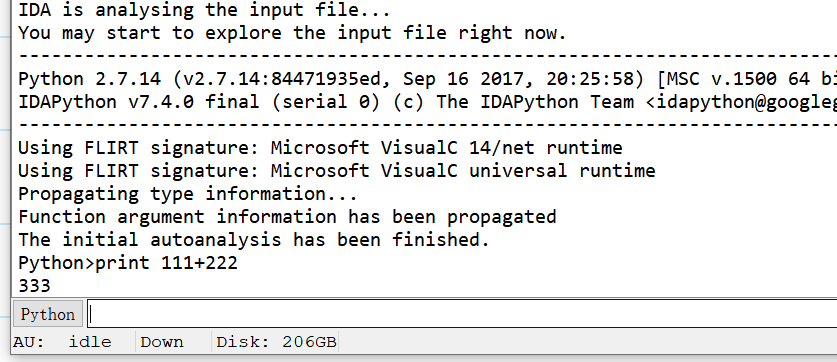Click the 'Propagating type information...' line
Screen dimensions: 837x362
pos(188,194)
